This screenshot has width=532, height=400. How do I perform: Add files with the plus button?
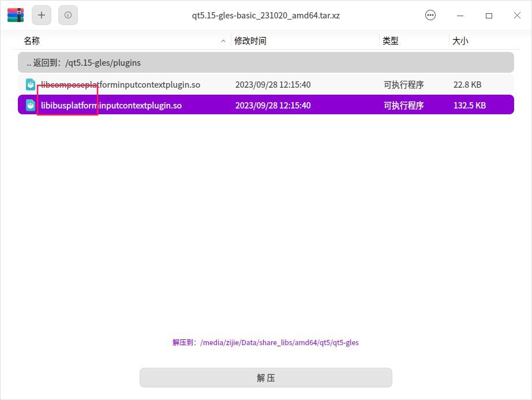pyautogui.click(x=42, y=15)
